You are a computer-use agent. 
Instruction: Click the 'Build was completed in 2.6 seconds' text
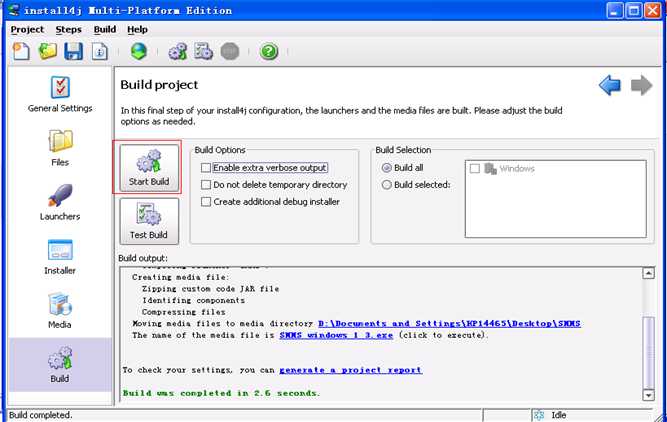(221, 393)
